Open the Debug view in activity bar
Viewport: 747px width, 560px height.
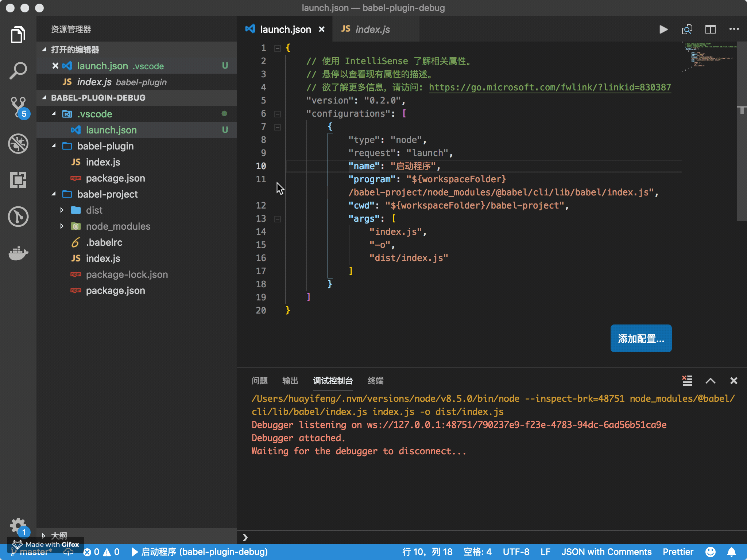pos(18,144)
